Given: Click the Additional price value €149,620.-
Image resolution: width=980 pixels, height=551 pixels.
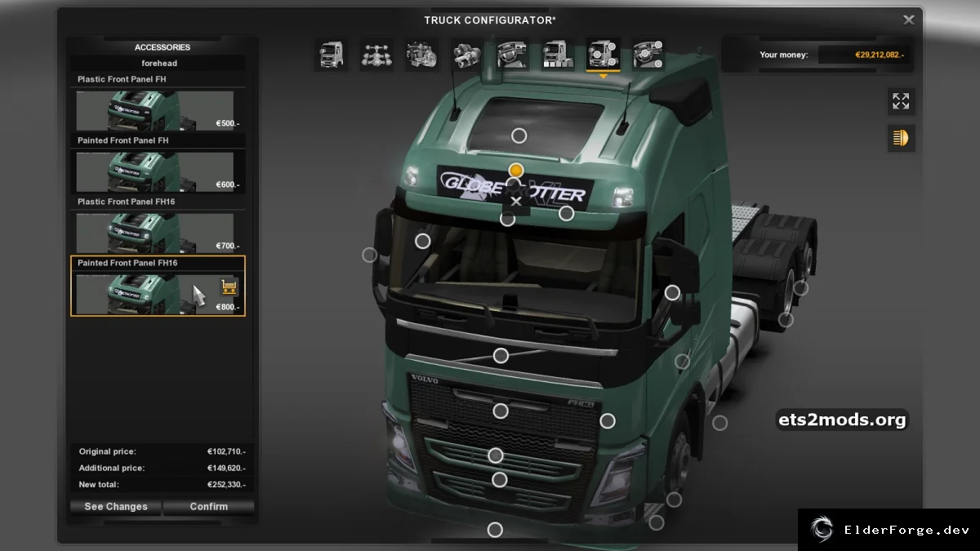Looking at the screenshot, I should [x=226, y=468].
